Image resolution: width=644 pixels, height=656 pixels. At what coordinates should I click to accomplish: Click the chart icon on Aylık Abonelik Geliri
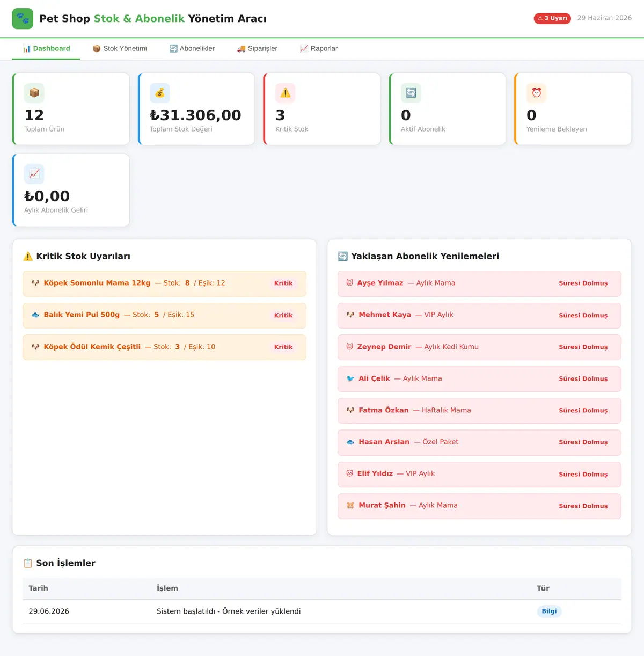34,174
